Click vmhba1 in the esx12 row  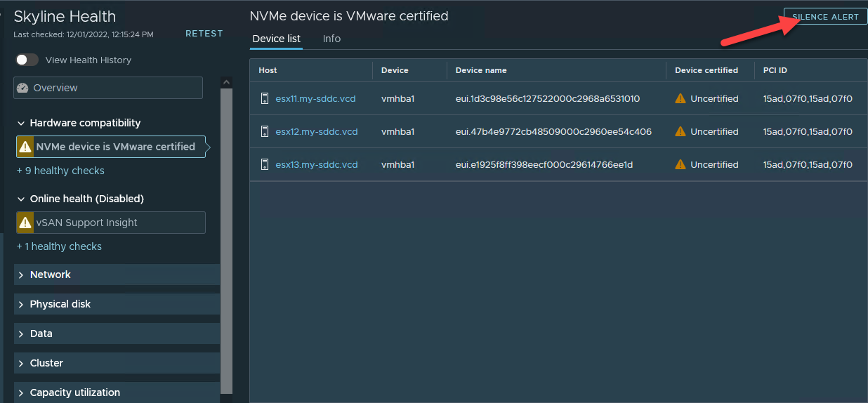pos(398,131)
